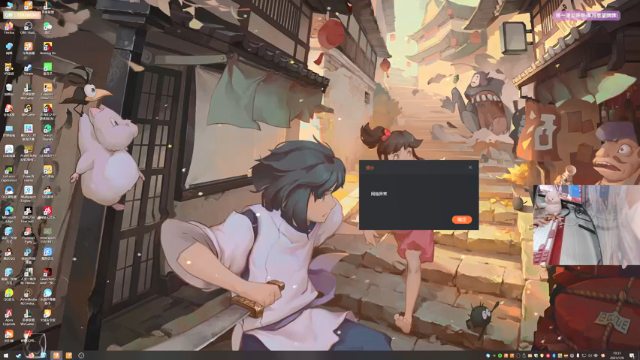Click the purple banner at top right
The width and height of the screenshot is (640, 360).
[587, 16]
